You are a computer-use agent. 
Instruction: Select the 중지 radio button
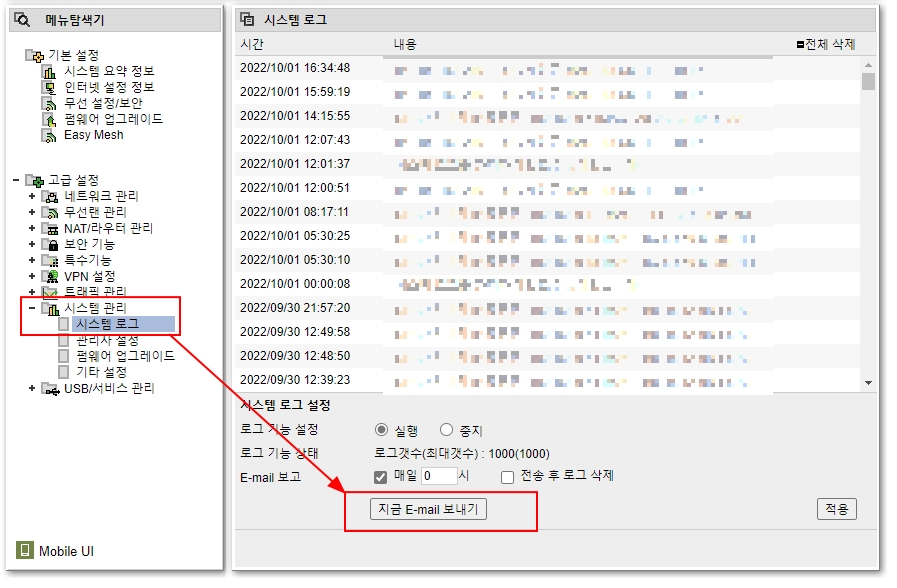(x=446, y=430)
